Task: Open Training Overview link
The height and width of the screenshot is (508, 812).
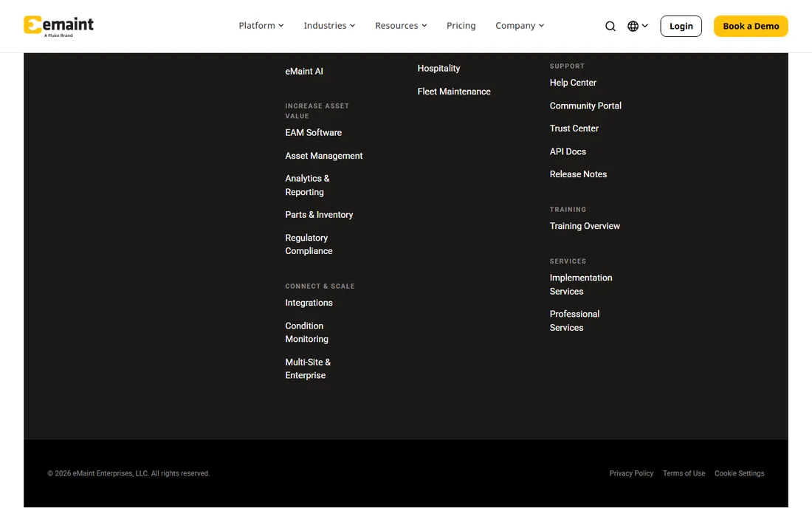Action: pos(585,226)
